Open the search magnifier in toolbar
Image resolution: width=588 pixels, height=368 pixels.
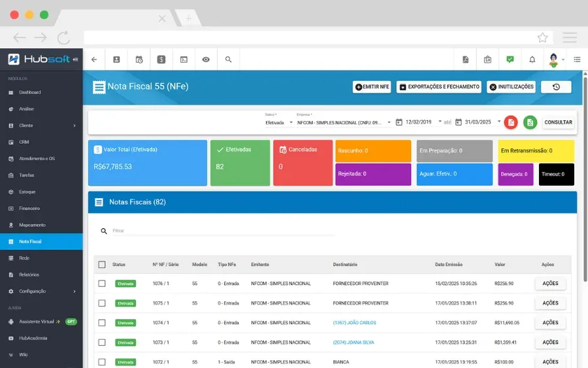(x=229, y=59)
